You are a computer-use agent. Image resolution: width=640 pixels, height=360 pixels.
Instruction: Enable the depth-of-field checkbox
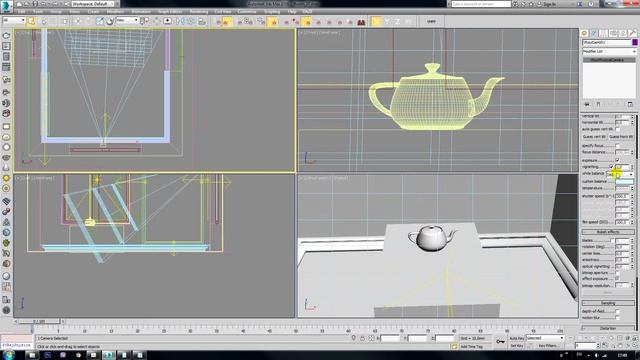click(617, 311)
